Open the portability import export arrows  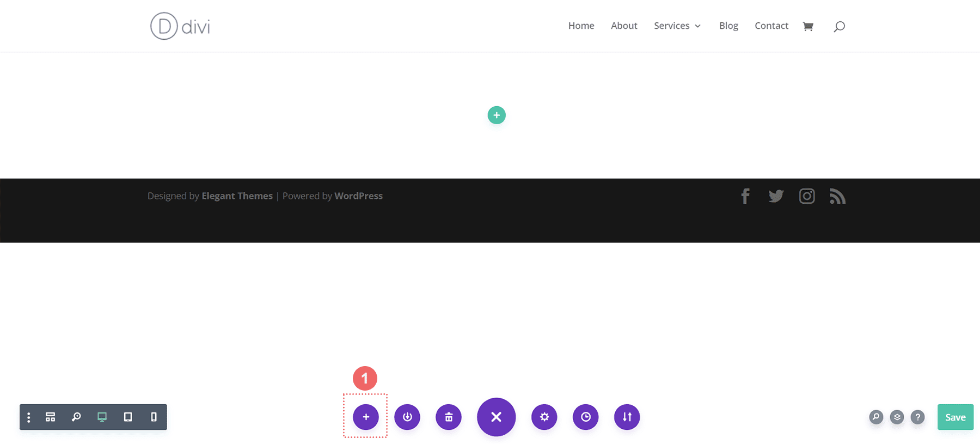coord(627,417)
